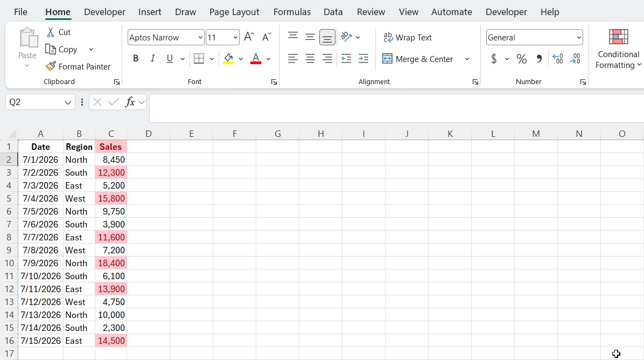Center text horizontally
644x360 pixels.
pos(310,59)
